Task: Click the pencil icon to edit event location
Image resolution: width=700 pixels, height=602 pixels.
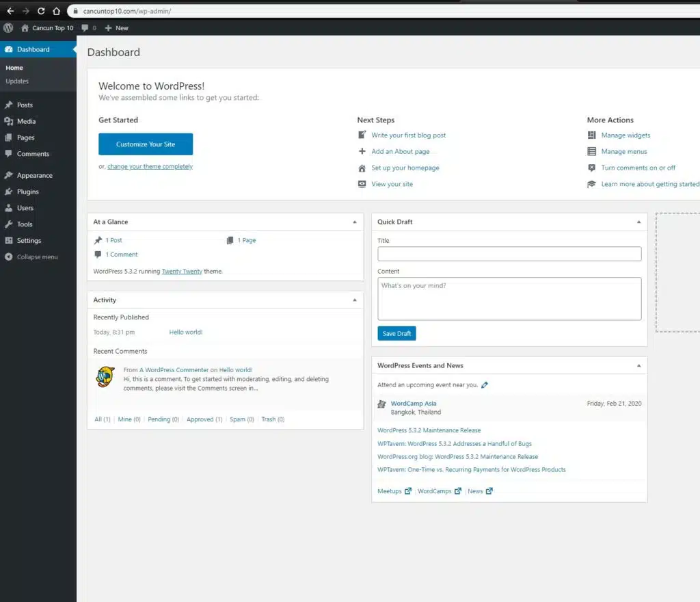Action: point(485,385)
